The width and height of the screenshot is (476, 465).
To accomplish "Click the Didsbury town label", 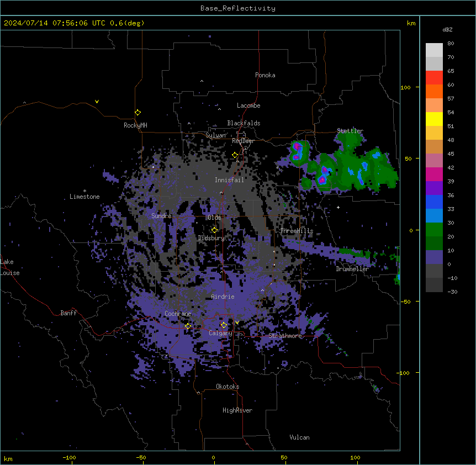I will click(x=211, y=238).
